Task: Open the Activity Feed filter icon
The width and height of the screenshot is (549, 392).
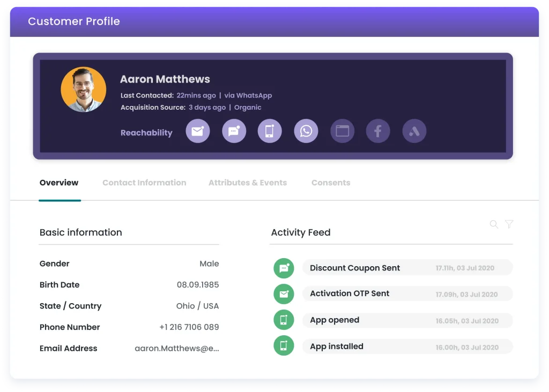Action: point(509,224)
